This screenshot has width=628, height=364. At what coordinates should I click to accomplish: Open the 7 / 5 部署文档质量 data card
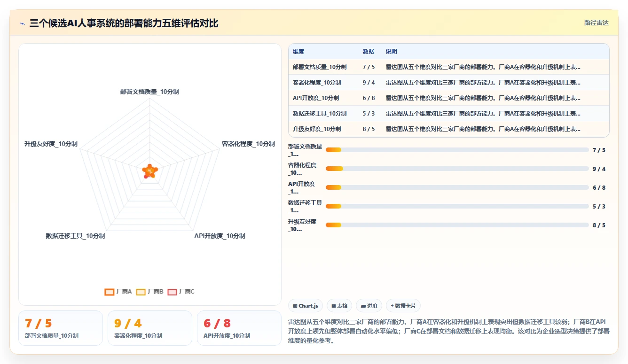coord(61,328)
